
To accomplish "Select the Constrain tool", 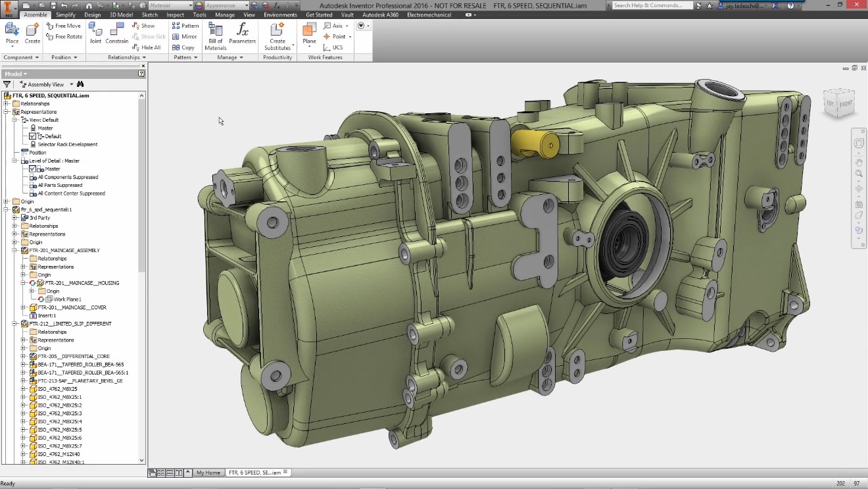I will (x=117, y=34).
